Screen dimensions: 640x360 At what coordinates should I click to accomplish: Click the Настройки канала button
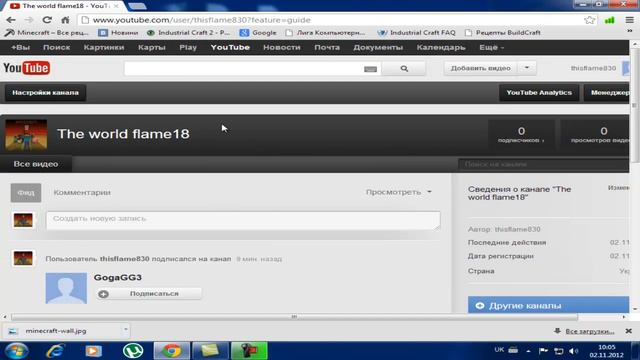pos(45,93)
